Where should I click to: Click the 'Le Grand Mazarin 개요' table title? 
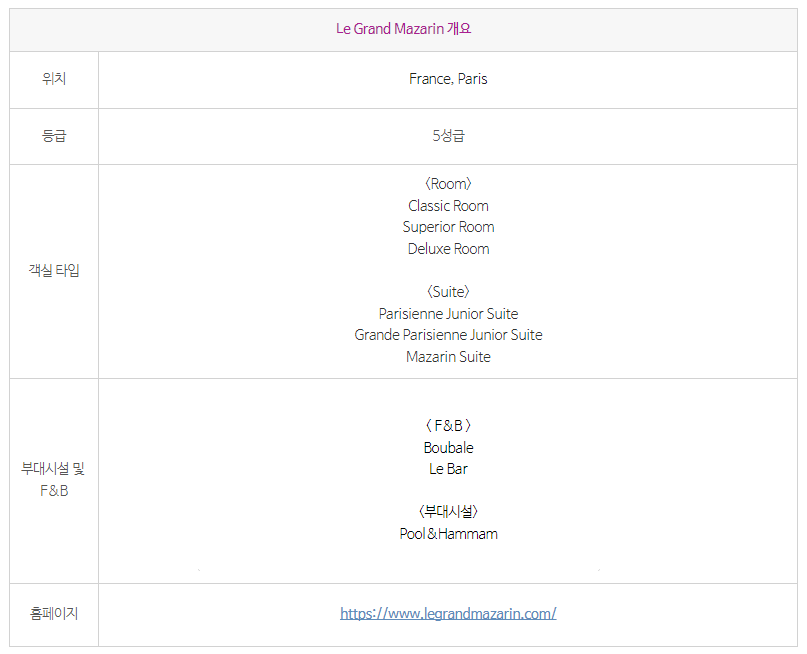[403, 29]
